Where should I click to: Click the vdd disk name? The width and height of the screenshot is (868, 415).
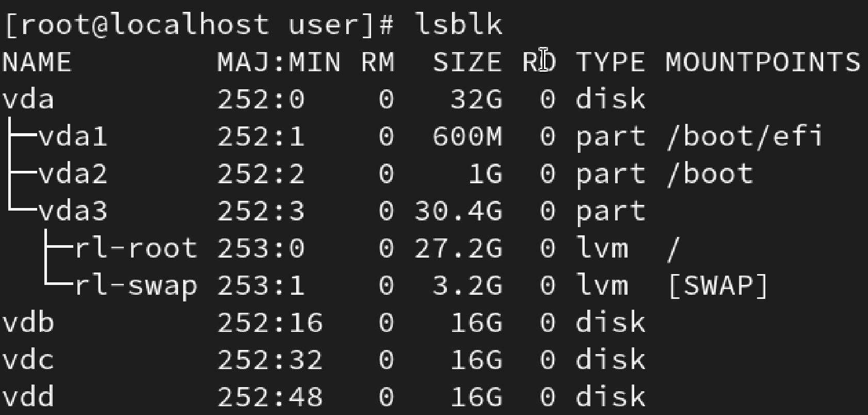(28, 397)
